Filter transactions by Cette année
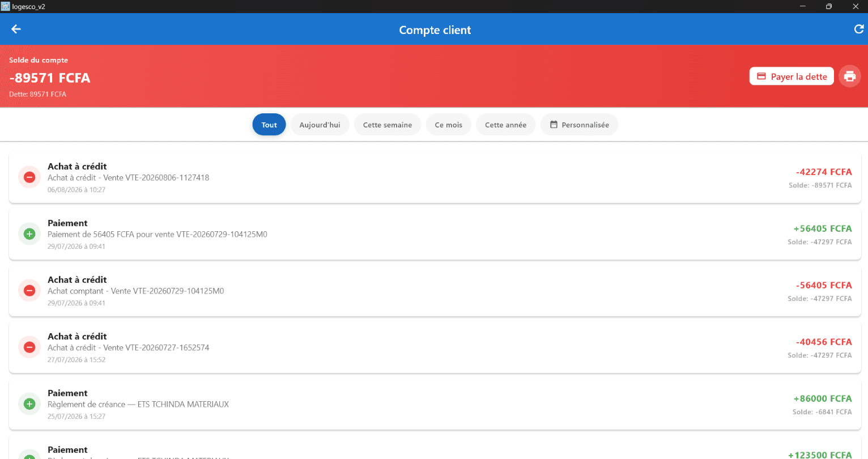868x459 pixels. point(506,125)
